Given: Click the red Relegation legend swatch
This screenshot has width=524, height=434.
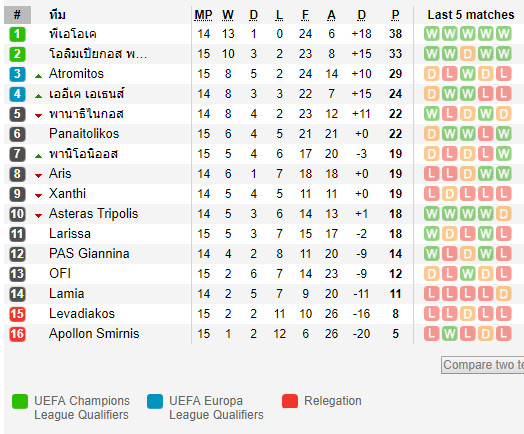Looking at the screenshot, I should 290,401.
